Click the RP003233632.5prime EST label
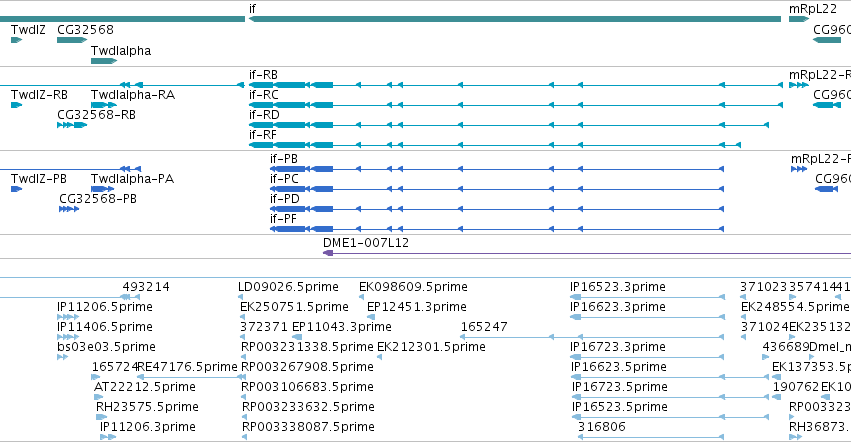This screenshot has width=851, height=442. 308,407
